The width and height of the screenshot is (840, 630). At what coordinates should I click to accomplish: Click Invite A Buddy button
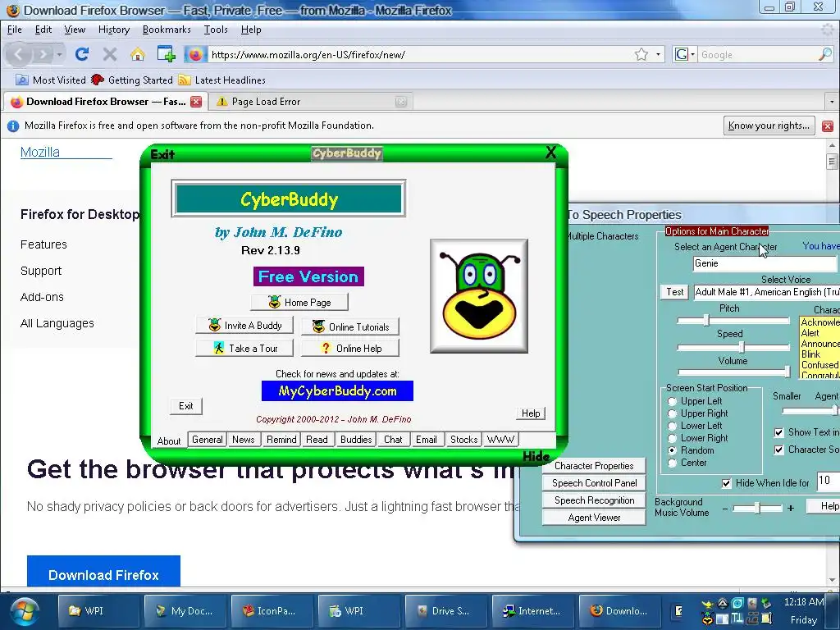244,325
